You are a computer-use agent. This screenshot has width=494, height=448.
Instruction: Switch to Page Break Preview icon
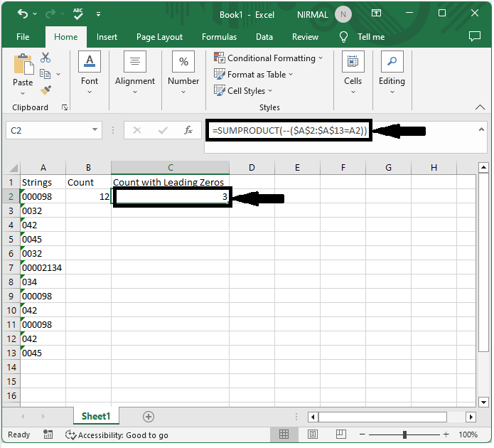[341, 434]
